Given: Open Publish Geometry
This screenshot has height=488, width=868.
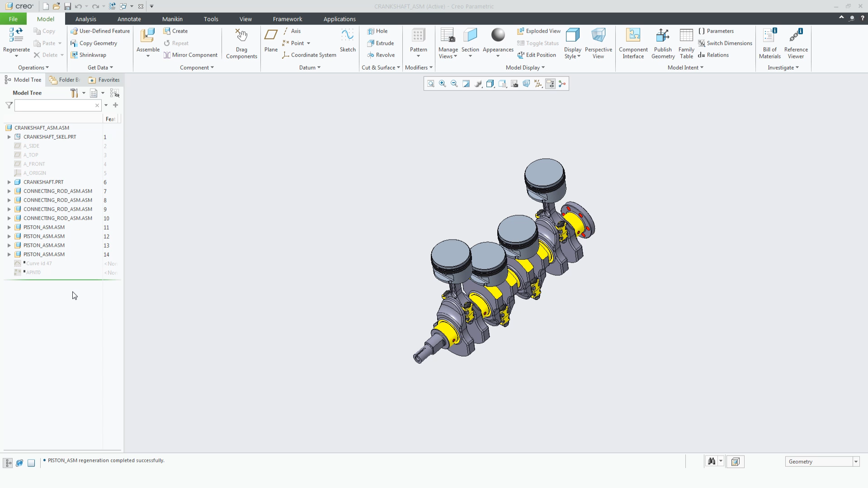Looking at the screenshot, I should 663,44.
